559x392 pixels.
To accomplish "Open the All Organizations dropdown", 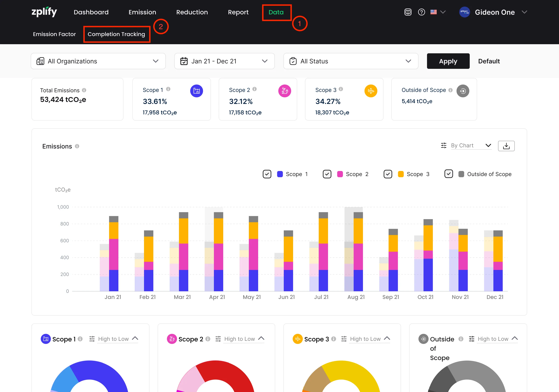I will coord(98,61).
